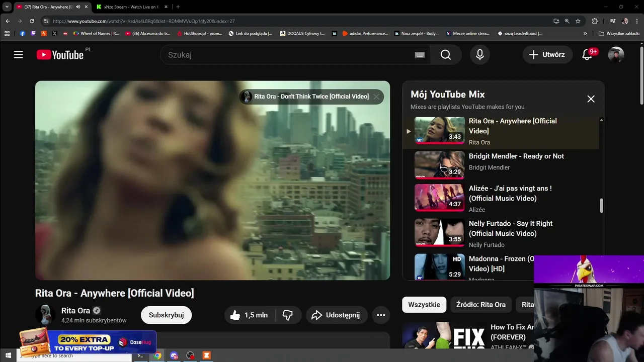Viewport: 644px width, 362px height.
Task: Open Mecze online stream bookmark
Action: tap(467, 34)
